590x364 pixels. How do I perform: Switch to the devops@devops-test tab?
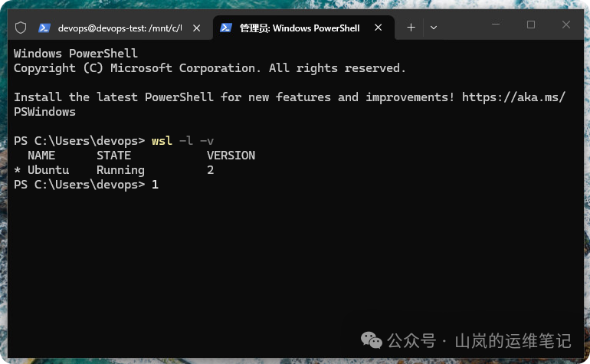120,28
